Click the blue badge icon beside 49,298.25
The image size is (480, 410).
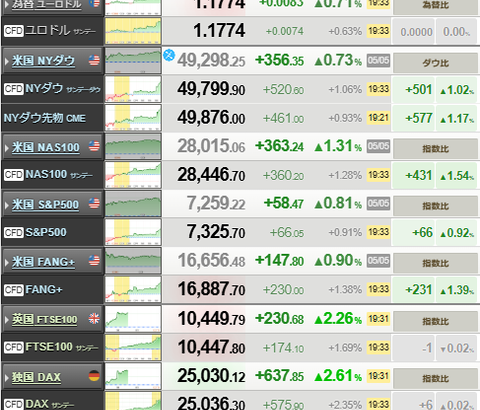pos(169,55)
